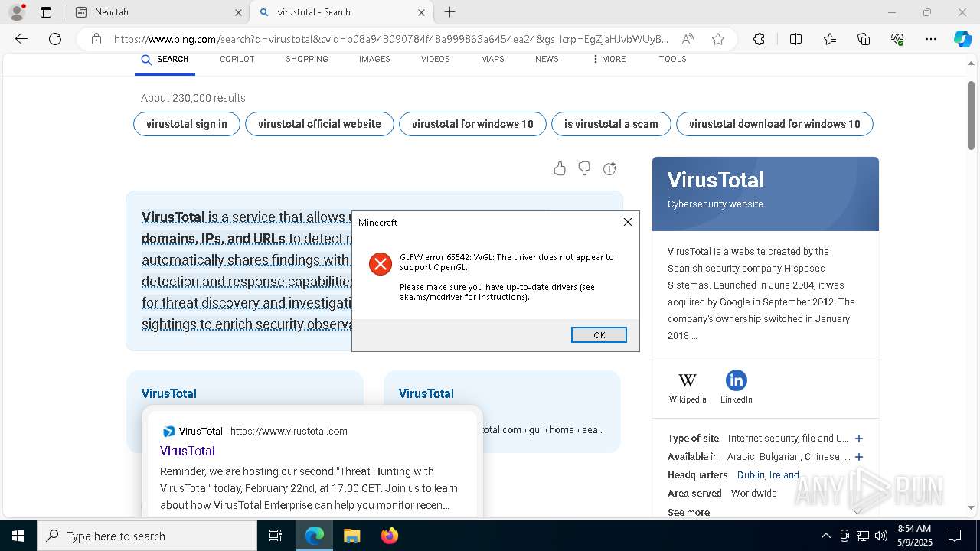
Task: Click the Edge profile avatar icon
Action: tap(16, 12)
